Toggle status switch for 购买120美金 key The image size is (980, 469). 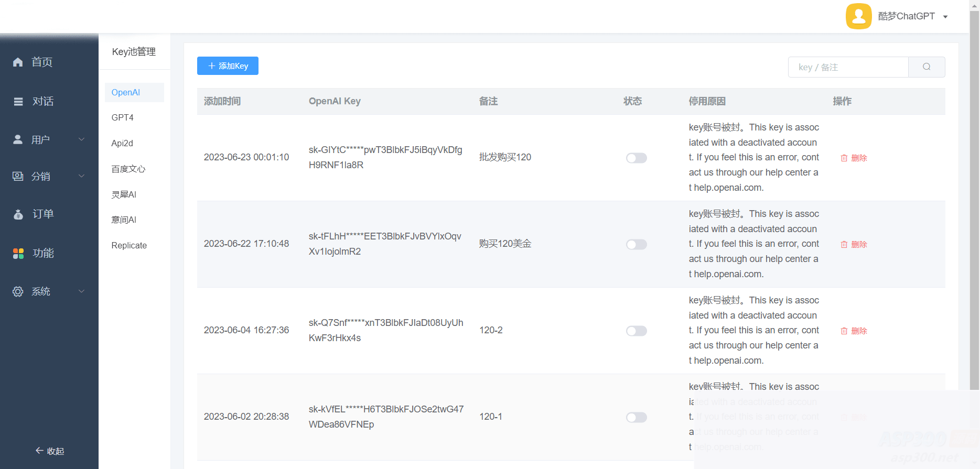pyautogui.click(x=636, y=244)
